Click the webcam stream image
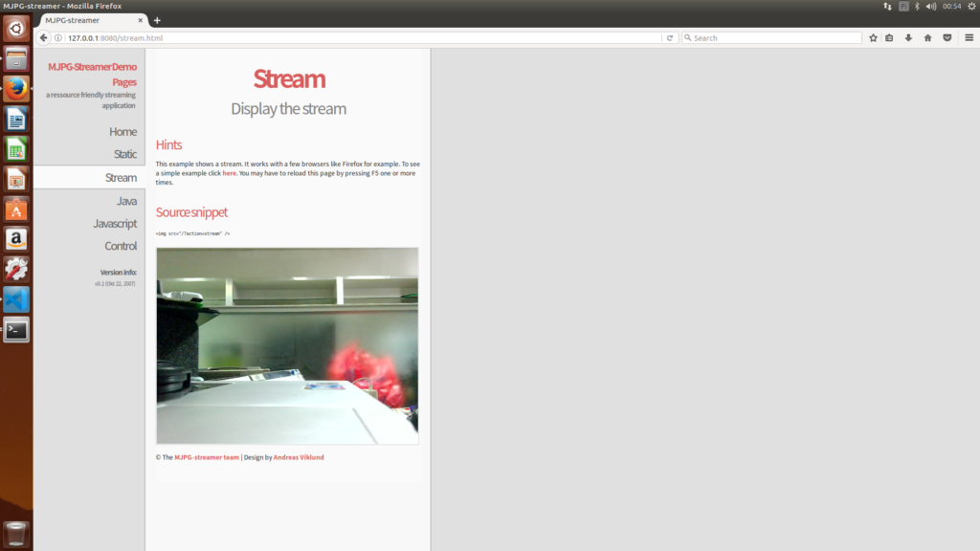 click(287, 345)
